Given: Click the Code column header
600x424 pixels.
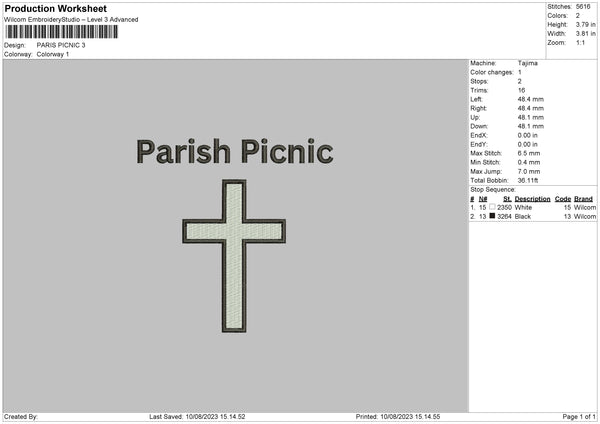Looking at the screenshot, I should pyautogui.click(x=562, y=199).
